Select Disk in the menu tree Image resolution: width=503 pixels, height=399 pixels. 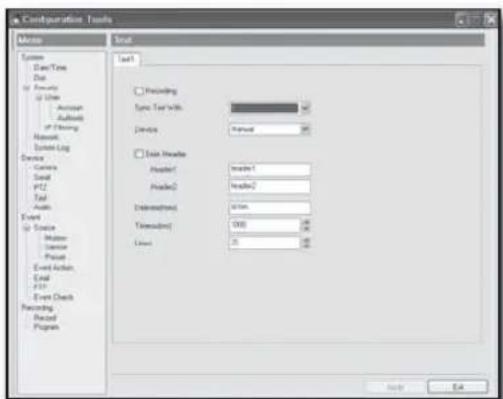pyautogui.click(x=40, y=78)
